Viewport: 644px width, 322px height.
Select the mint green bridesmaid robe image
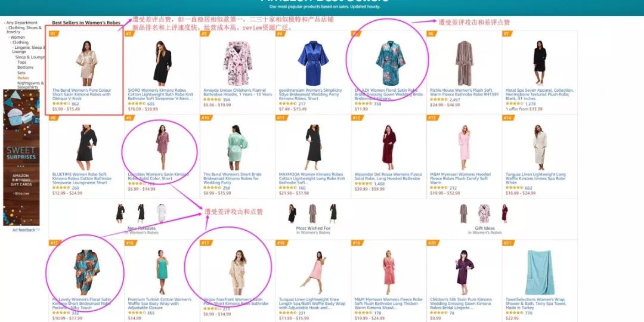(237, 147)
